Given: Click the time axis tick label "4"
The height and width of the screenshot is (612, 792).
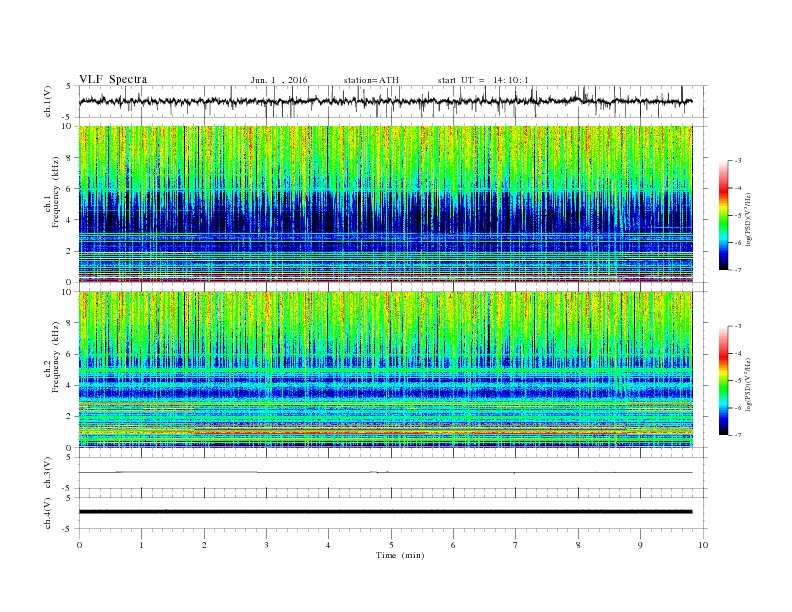Looking at the screenshot, I should [328, 545].
